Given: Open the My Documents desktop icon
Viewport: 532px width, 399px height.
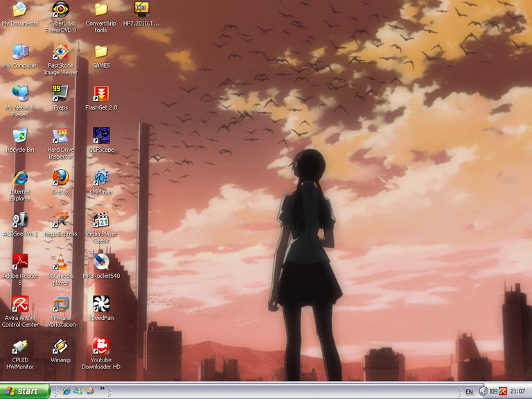Looking at the screenshot, I should (x=20, y=14).
